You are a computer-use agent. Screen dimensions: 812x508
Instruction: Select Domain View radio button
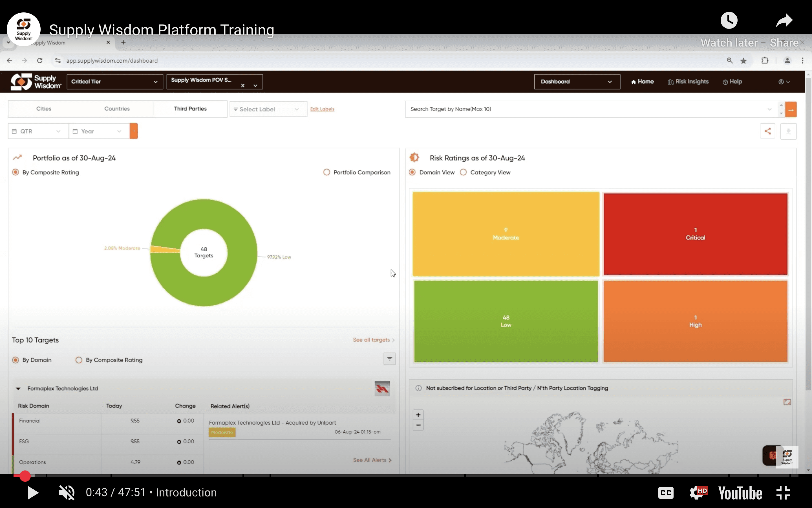tap(412, 172)
